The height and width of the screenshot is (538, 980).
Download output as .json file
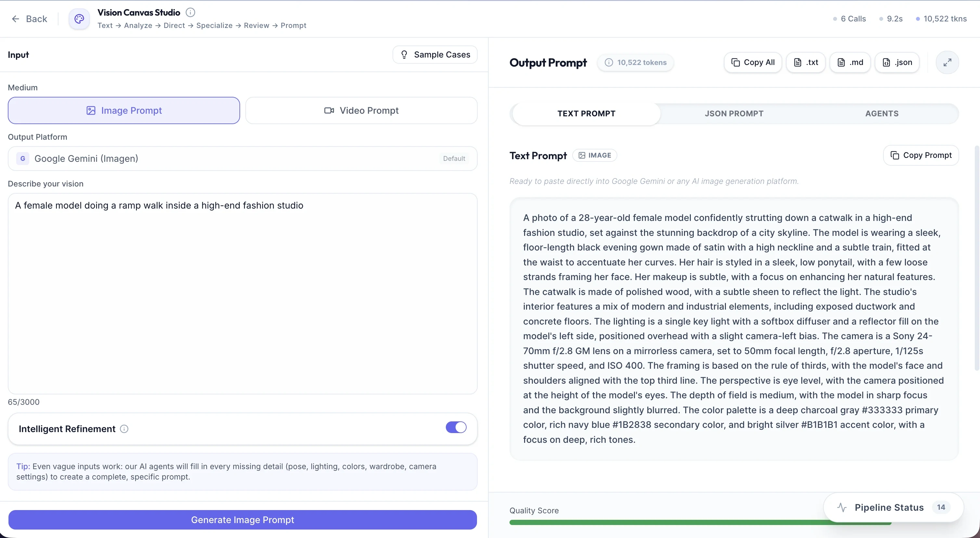pos(897,62)
